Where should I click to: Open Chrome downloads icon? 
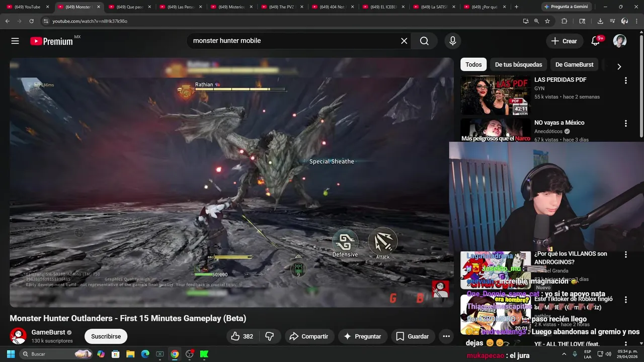(x=600, y=21)
